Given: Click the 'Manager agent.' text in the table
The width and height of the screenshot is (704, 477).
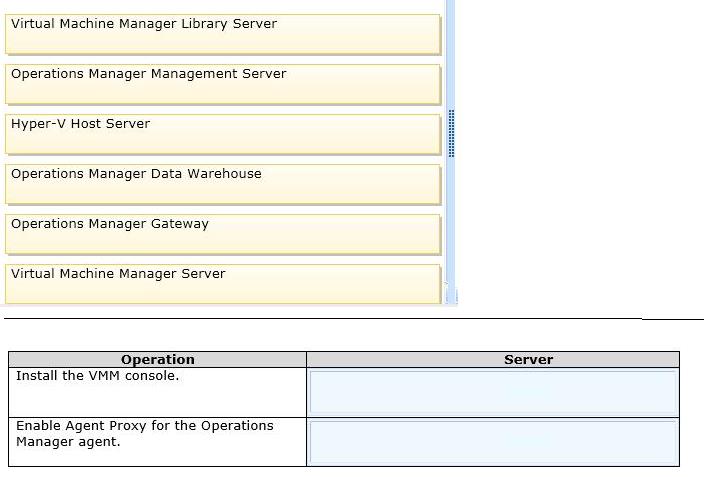Looking at the screenshot, I should click(68, 442).
